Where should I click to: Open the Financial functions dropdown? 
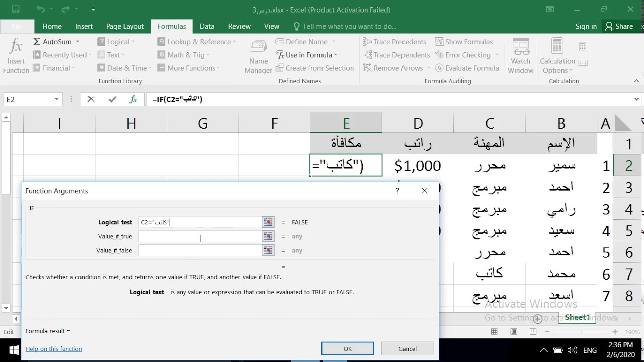point(53,68)
